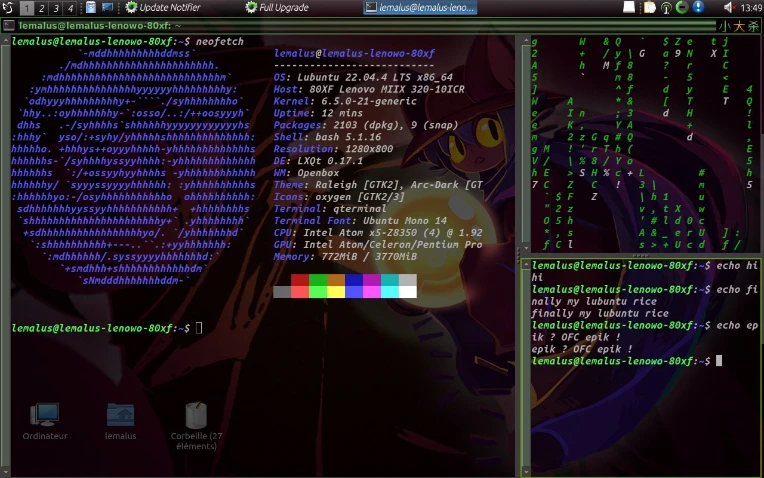Click the 'OS: Lubuntu 22.04.4 LTS x86_64' line
Image resolution: width=764 pixels, height=478 pixels.
(x=363, y=77)
